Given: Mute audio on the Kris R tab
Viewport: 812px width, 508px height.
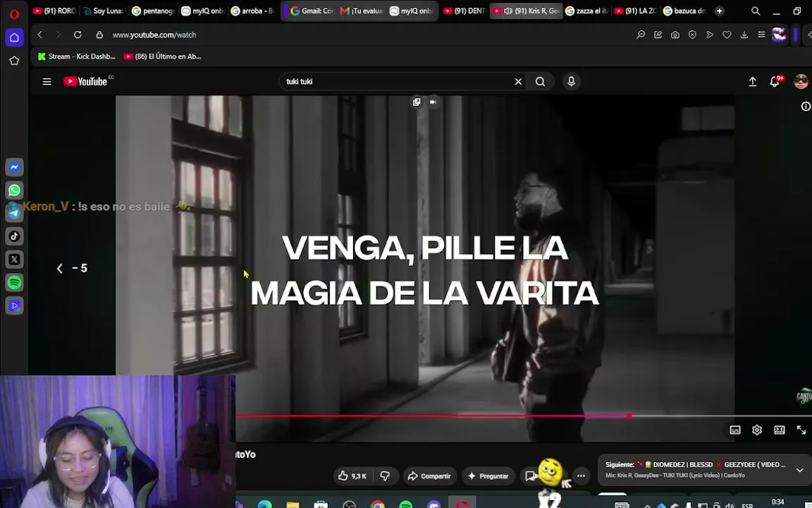Looking at the screenshot, I should [x=508, y=11].
